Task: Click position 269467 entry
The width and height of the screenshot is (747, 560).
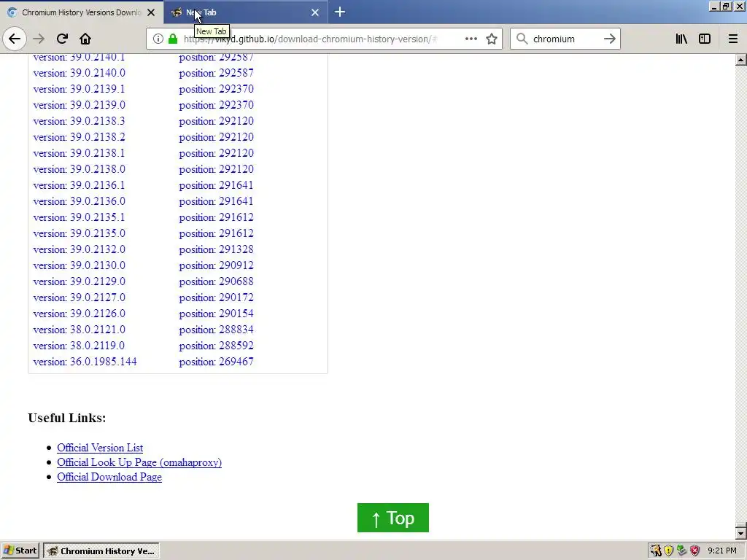Action: pos(216,362)
